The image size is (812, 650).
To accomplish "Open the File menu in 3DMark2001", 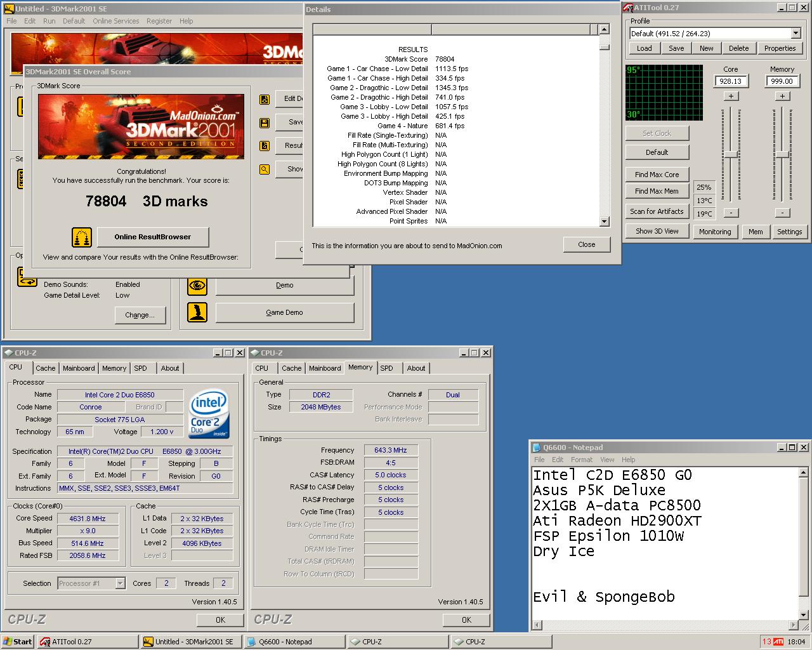I will click(x=11, y=21).
